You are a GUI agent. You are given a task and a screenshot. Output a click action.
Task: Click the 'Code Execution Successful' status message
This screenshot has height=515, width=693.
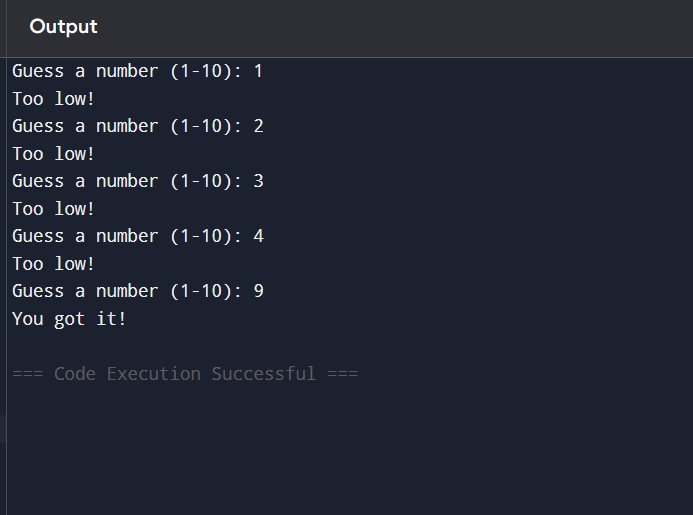tap(185, 374)
